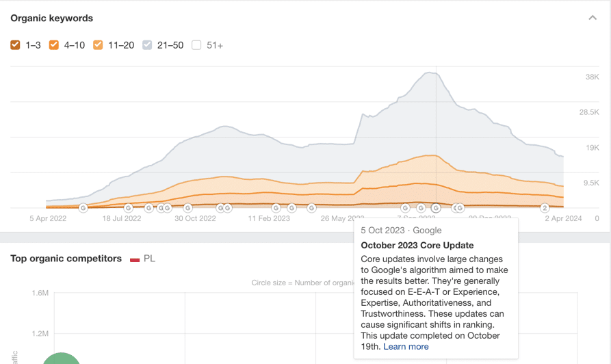Click the first Google update marker on timeline
This screenshot has height=364, width=611.
pos(83,208)
